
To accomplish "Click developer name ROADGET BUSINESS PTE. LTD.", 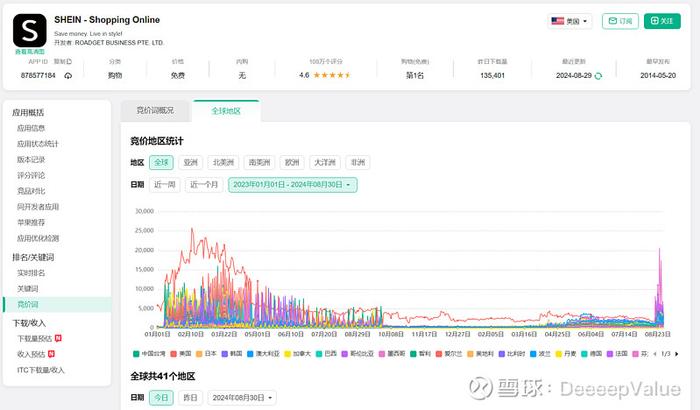I will pyautogui.click(x=119, y=43).
